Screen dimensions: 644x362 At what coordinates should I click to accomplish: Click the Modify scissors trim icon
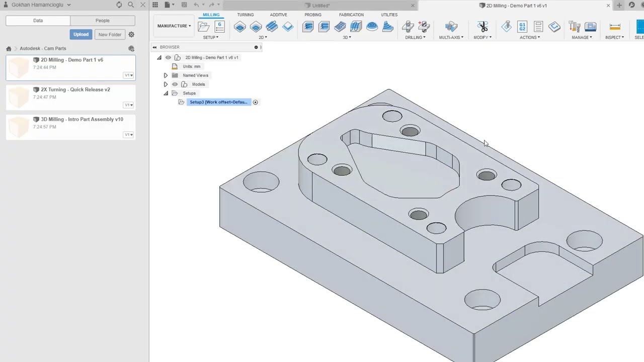point(482,27)
